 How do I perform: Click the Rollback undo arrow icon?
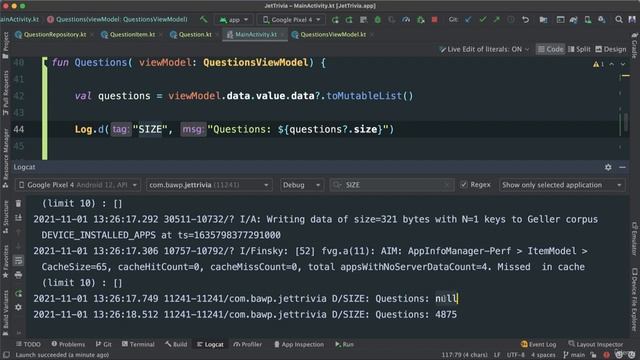pos(525,20)
